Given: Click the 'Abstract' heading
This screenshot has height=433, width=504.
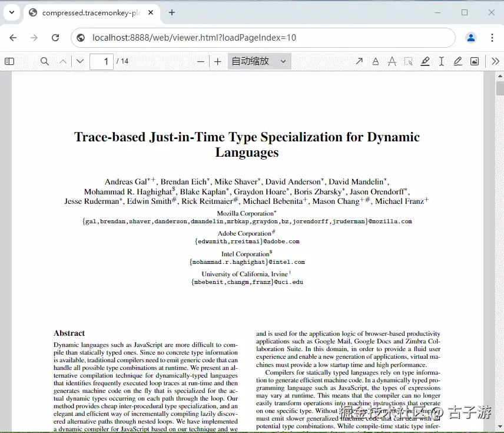Looking at the screenshot, I should tap(69, 333).
